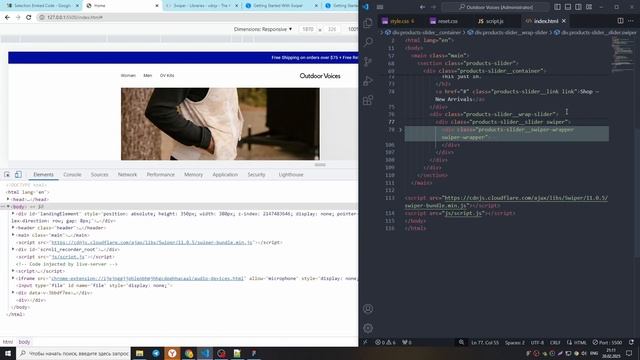Click the Women link on the webpage

128,76
